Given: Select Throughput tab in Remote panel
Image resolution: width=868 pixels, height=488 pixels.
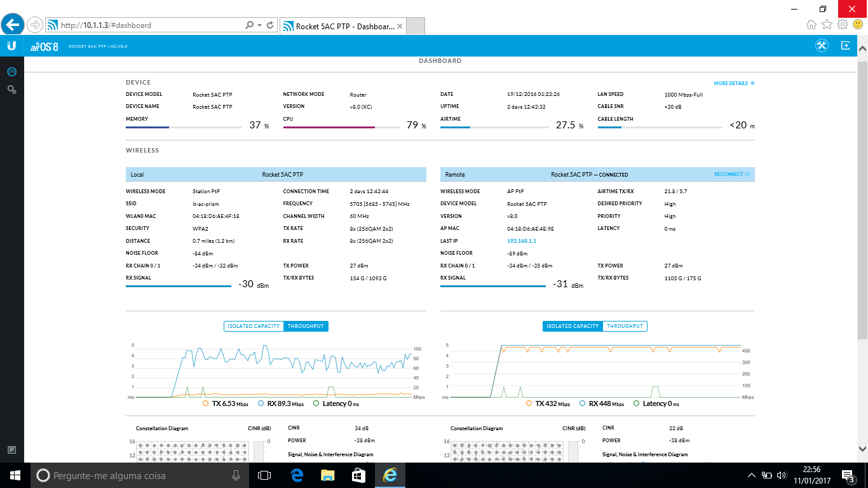Looking at the screenshot, I should point(625,326).
